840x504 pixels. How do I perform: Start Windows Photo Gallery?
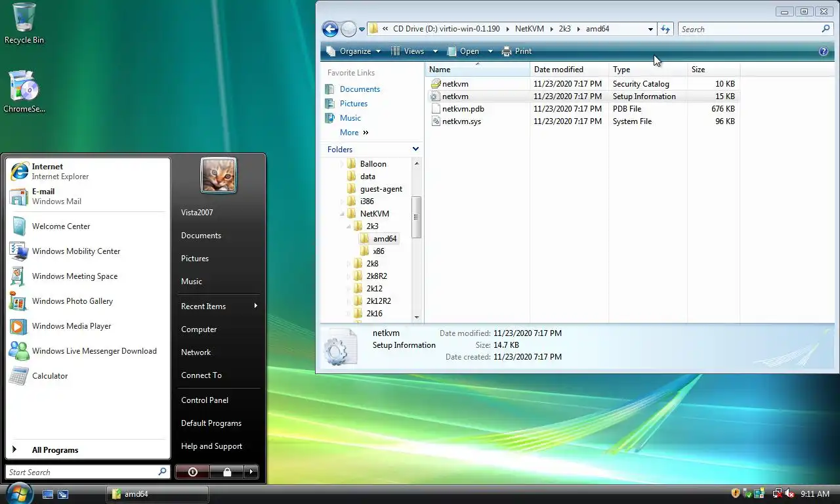pos(88,301)
